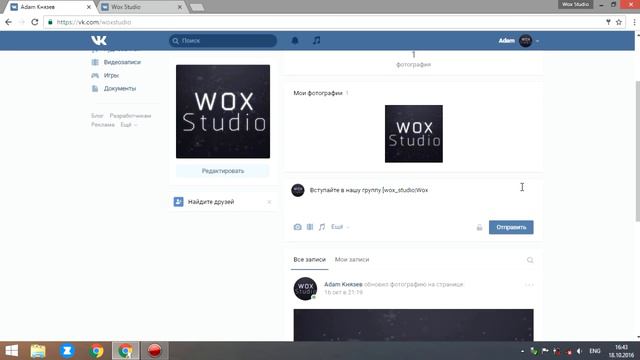Attach a photo with camera icon
This screenshot has height=360, width=640.
tap(298, 227)
